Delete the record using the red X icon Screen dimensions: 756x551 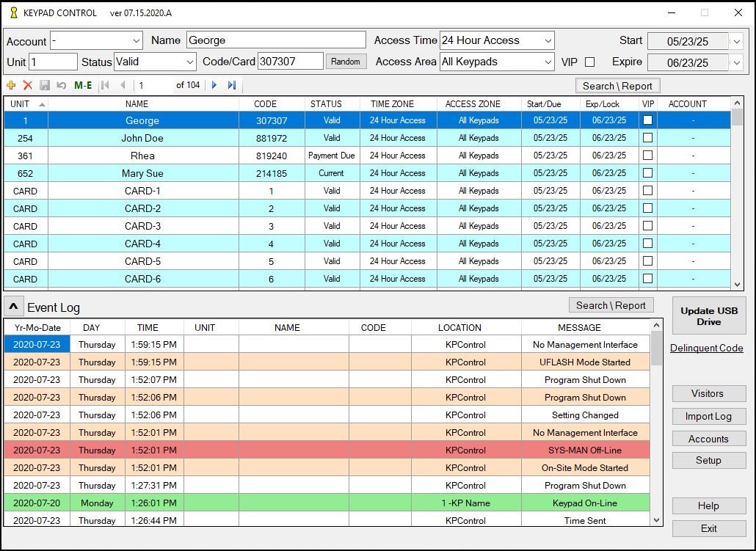(27, 85)
